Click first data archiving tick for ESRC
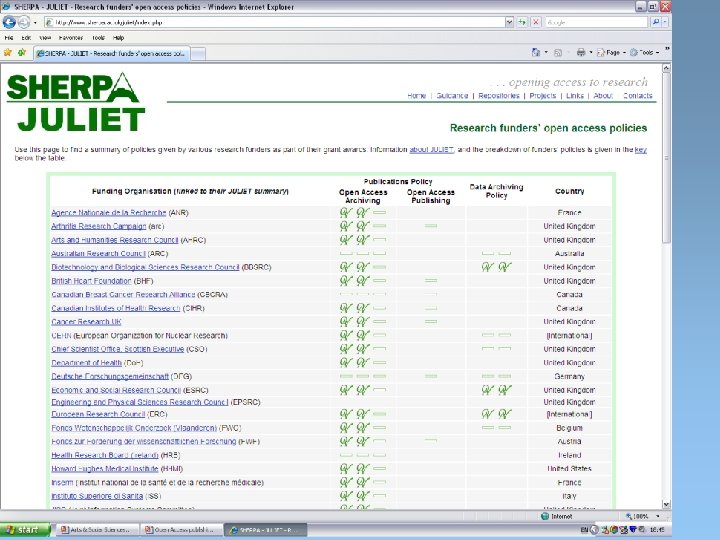The width and height of the screenshot is (720, 540). [x=488, y=390]
